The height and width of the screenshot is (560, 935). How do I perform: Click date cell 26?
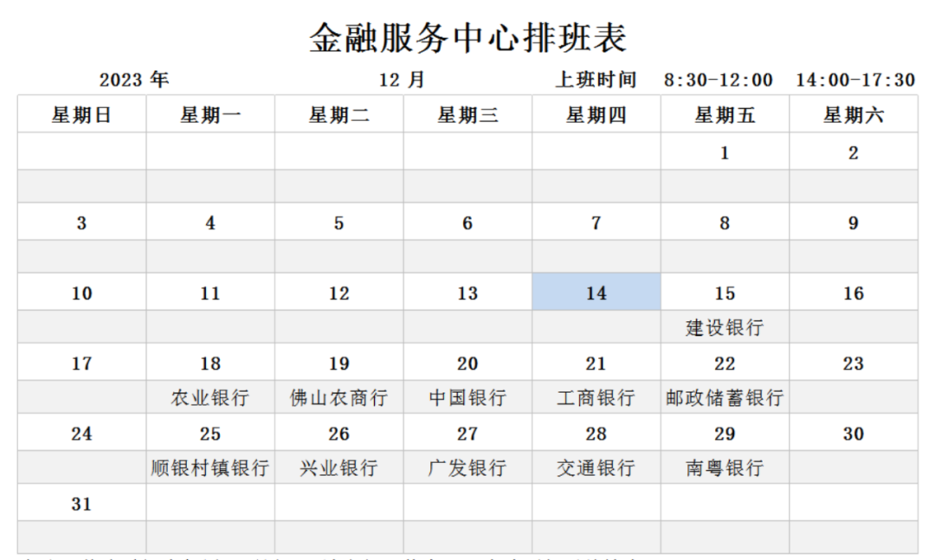[x=339, y=433]
